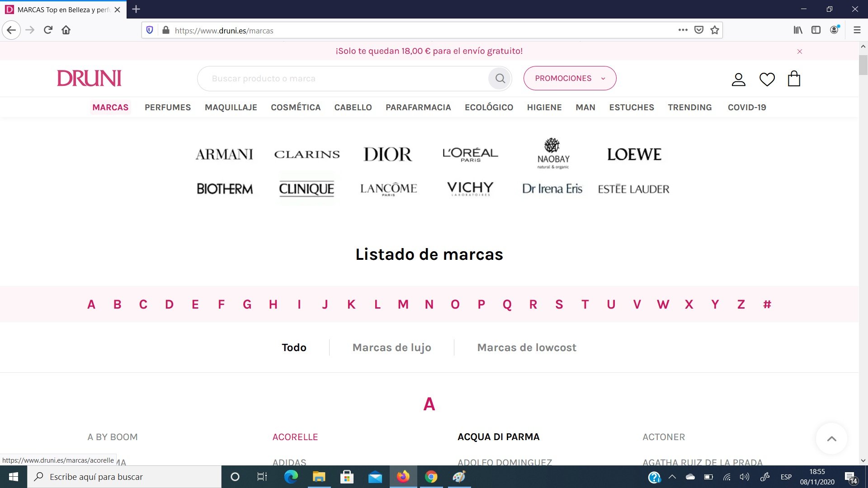Click the search magnifier button
The height and width of the screenshot is (488, 868).
500,78
